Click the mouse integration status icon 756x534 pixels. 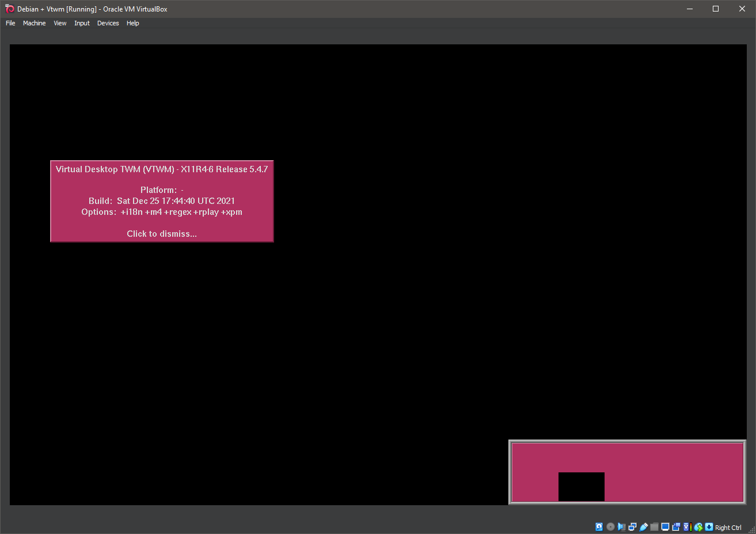698,527
